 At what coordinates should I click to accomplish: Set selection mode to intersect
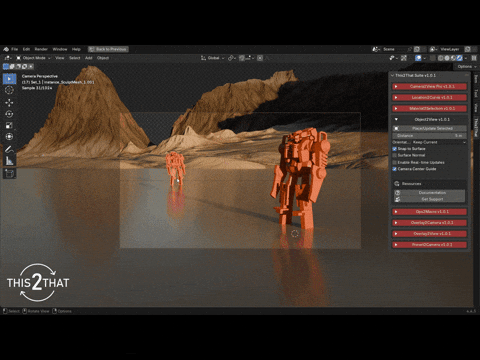pyautogui.click(x=31, y=67)
